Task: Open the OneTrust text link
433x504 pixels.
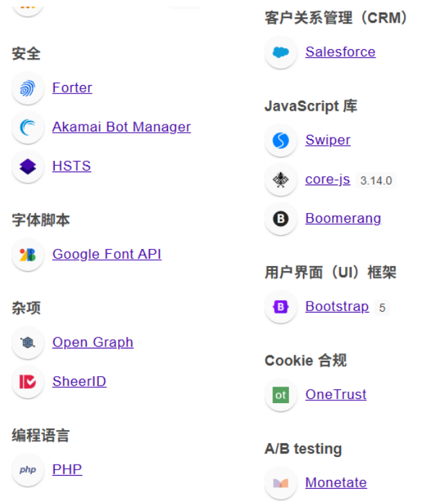Action: [336, 394]
